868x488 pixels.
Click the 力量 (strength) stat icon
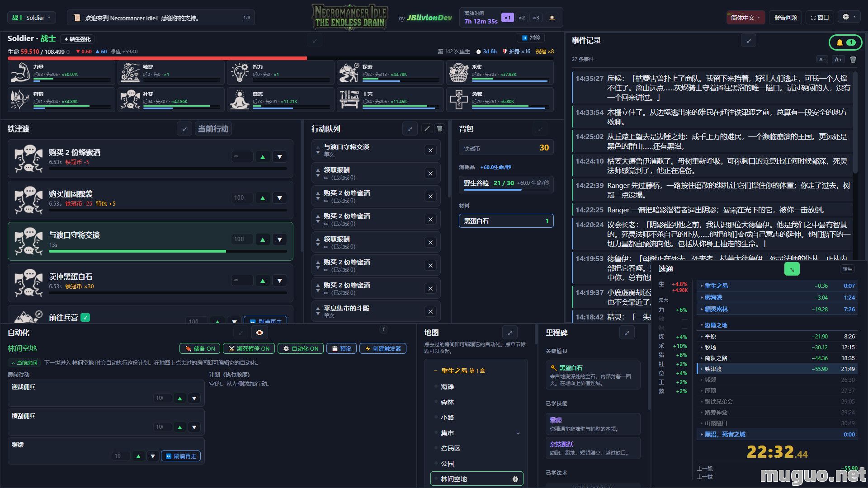19,72
